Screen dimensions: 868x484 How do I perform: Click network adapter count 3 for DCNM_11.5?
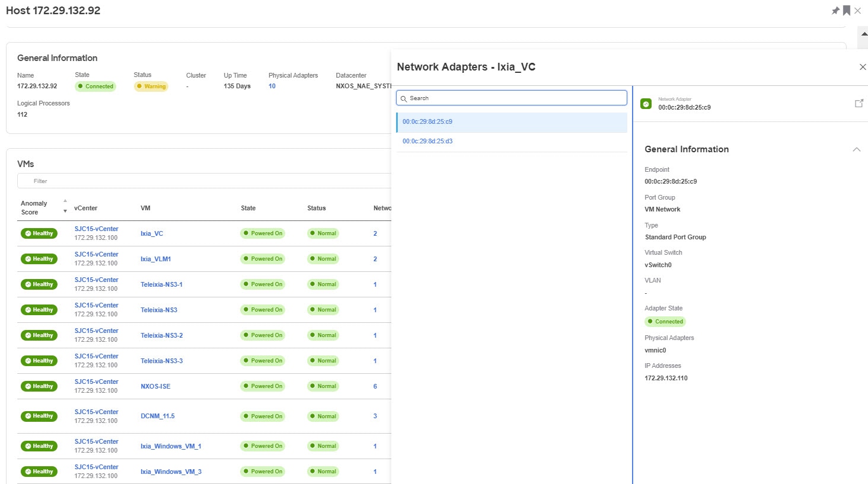pos(375,416)
